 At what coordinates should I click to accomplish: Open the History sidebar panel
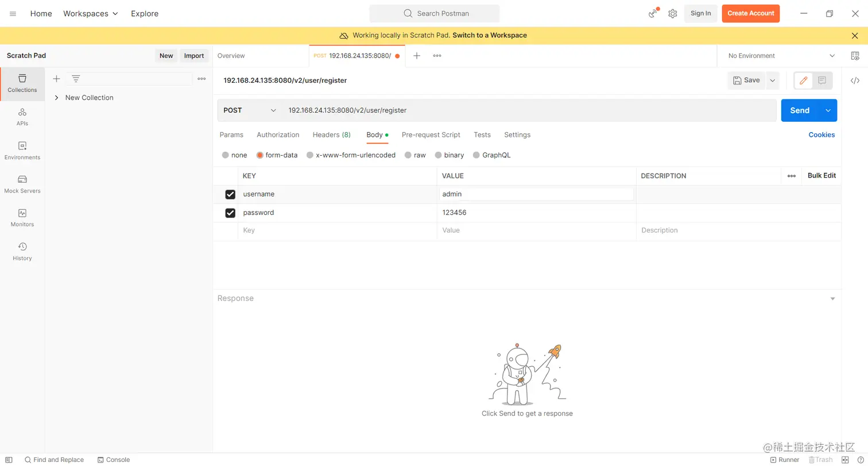point(22,252)
